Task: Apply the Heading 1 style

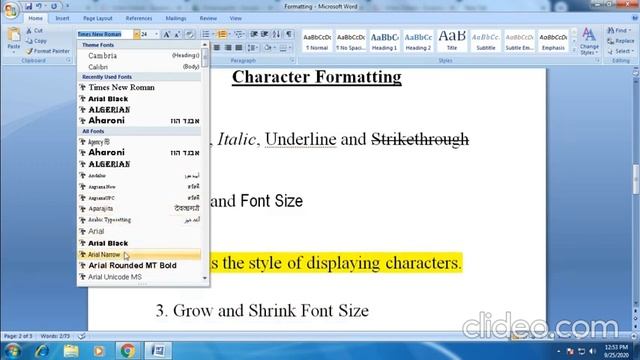Action: pos(384,41)
